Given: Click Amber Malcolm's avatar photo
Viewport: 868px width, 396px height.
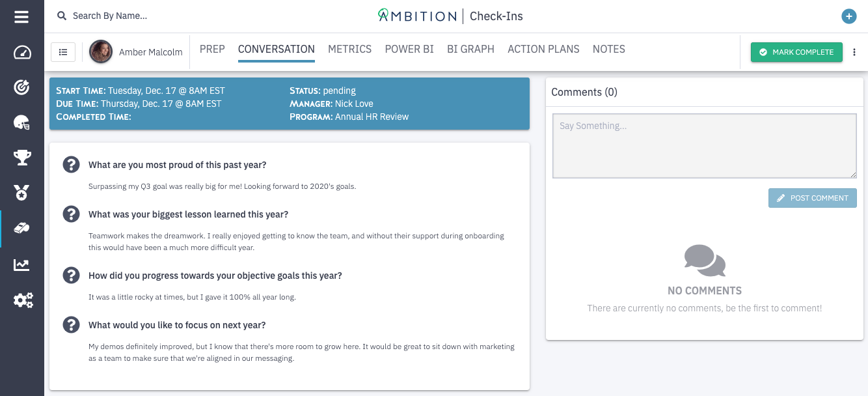Looking at the screenshot, I should coord(101,52).
